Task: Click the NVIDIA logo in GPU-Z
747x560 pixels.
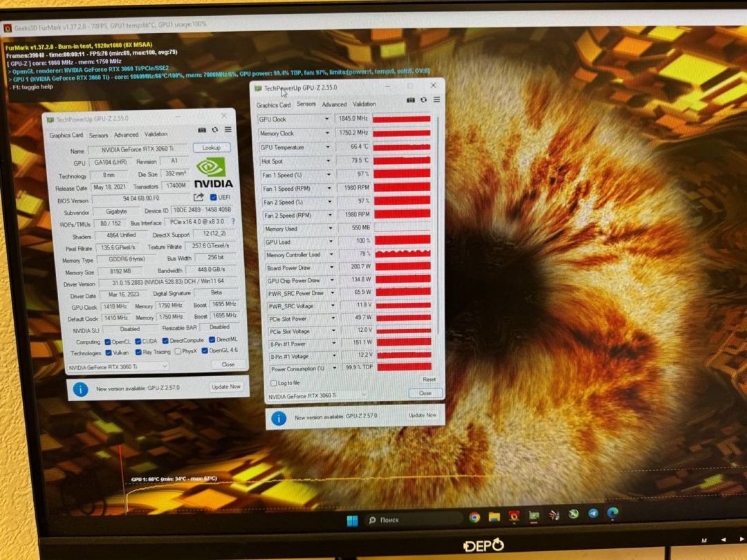Action: point(213,174)
